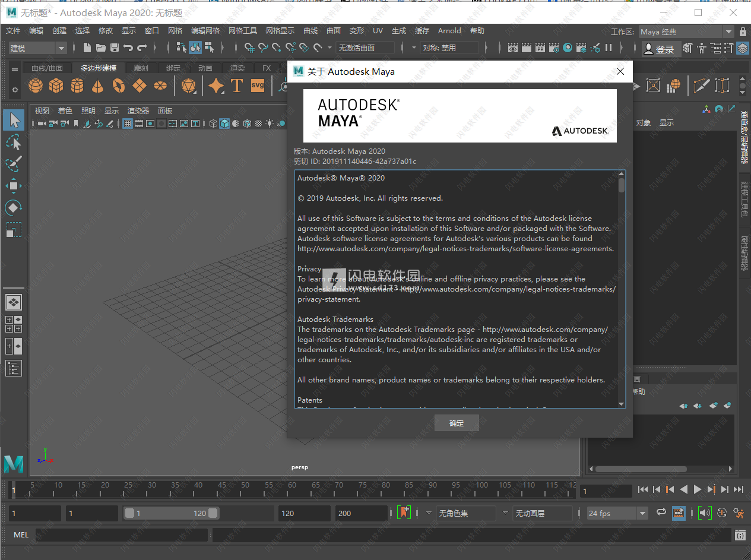
Task: Click the IPR render icon
Action: tap(540, 48)
